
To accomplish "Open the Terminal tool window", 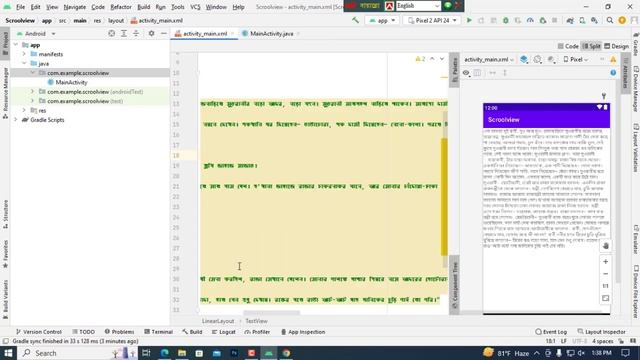I will click(x=158, y=332).
